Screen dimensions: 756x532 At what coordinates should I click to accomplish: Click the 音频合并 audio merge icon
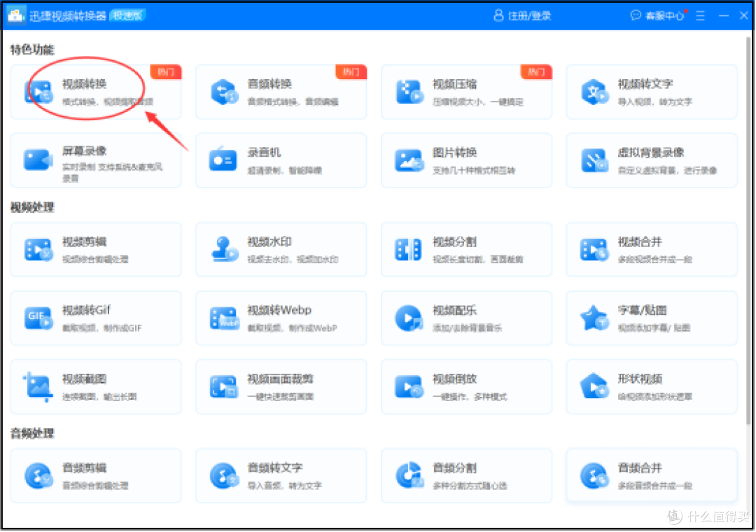(594, 476)
